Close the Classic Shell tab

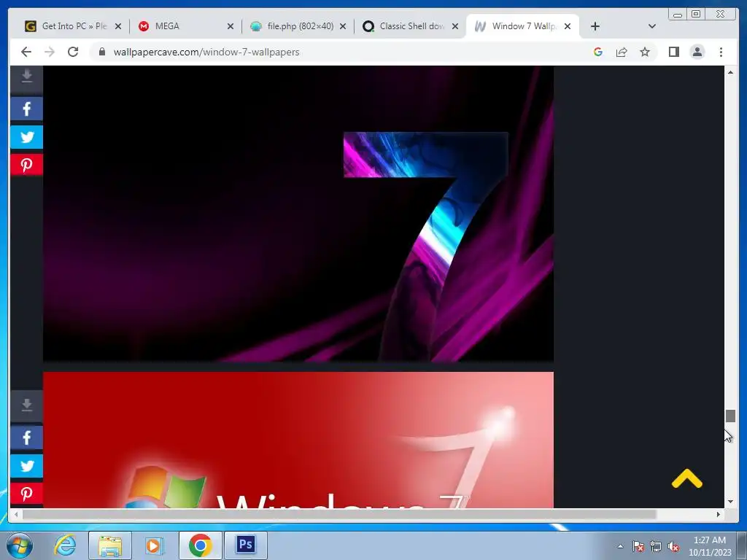(455, 26)
